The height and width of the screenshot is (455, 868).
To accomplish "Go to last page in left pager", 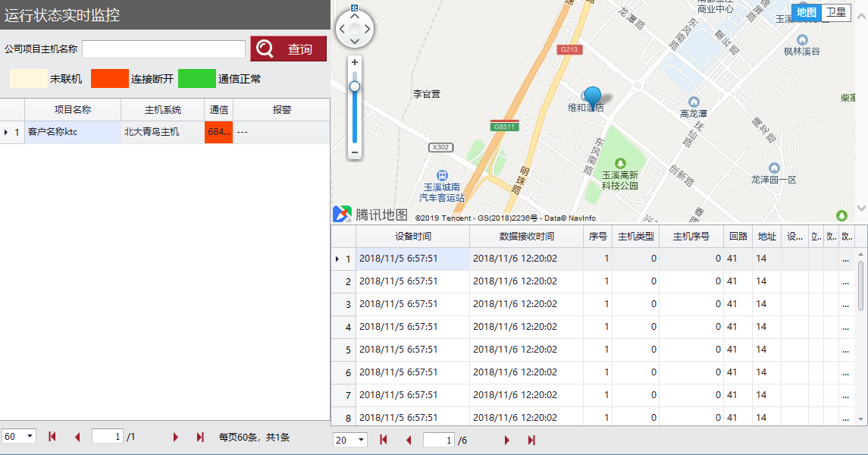I will [x=200, y=438].
